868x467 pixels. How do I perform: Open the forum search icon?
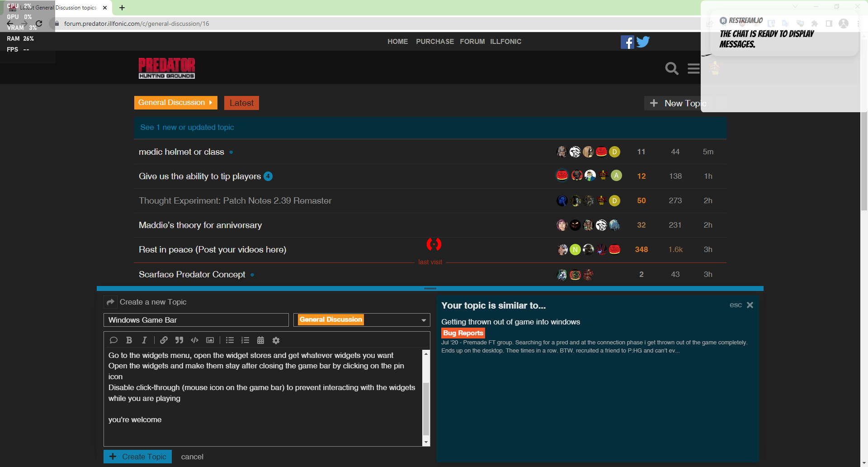pos(671,68)
